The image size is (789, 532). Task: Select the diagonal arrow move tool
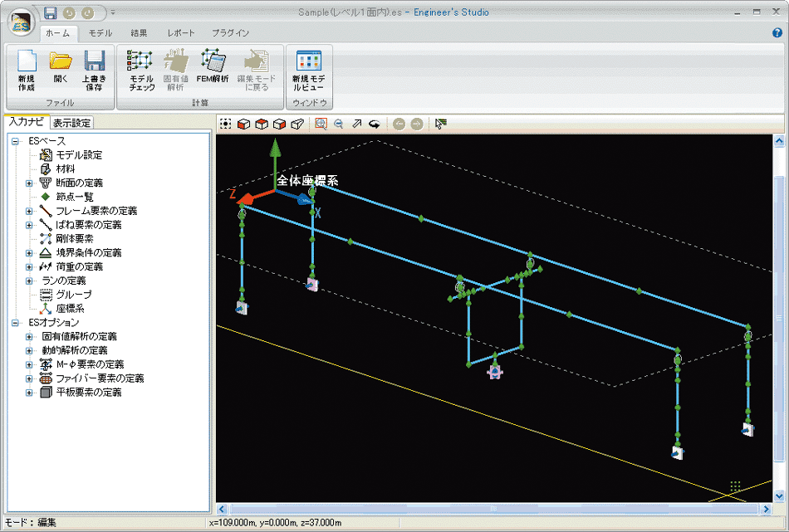tap(357, 124)
